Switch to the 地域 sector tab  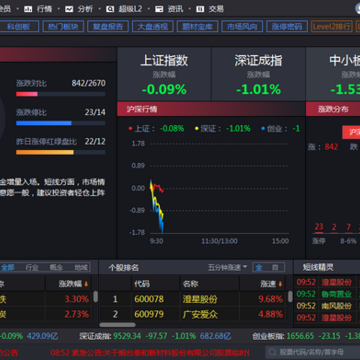pyautogui.click(x=81, y=267)
